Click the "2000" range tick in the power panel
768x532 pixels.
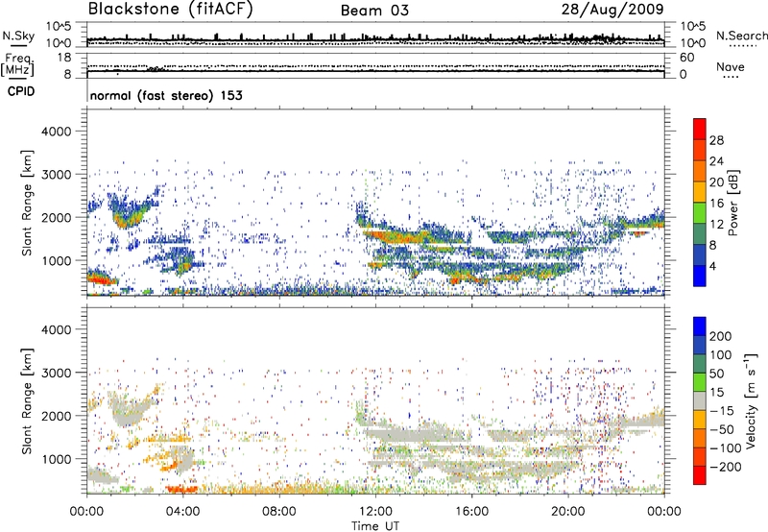click(56, 217)
